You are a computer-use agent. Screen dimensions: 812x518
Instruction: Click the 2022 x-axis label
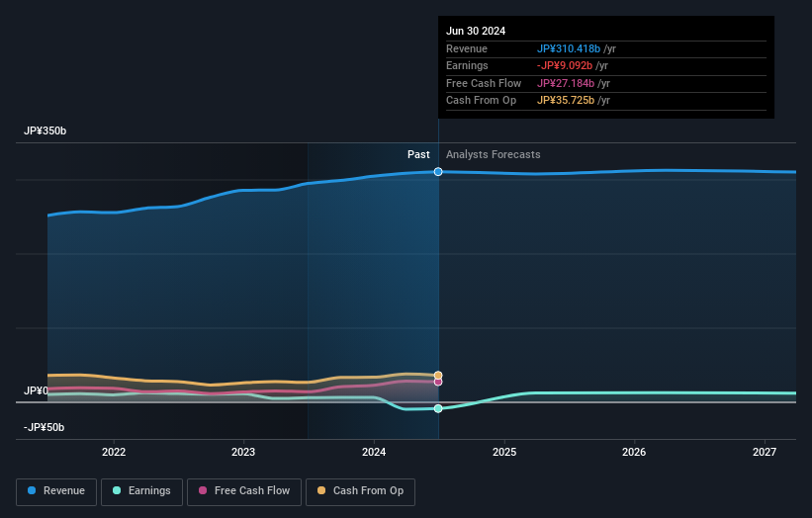point(114,452)
